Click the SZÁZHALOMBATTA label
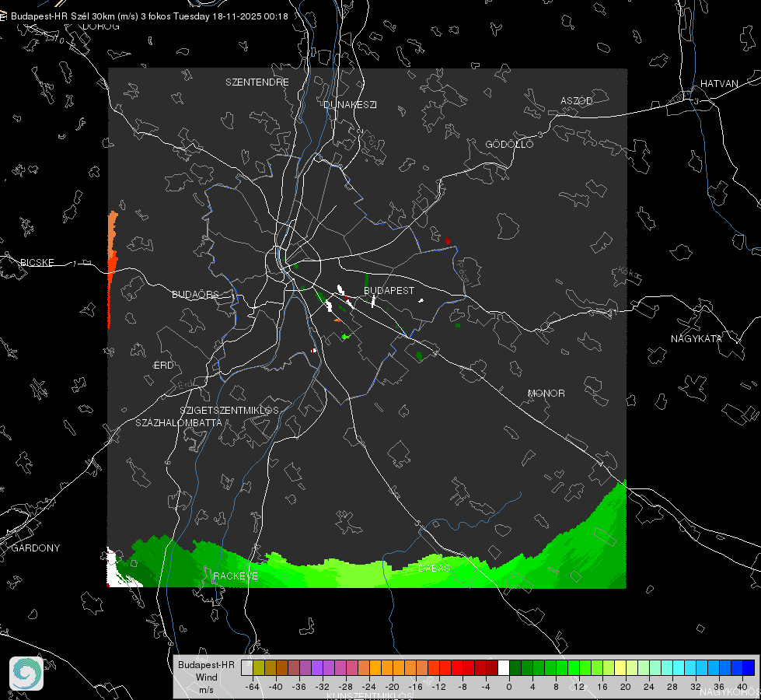The height and width of the screenshot is (700, 761). coord(179,422)
